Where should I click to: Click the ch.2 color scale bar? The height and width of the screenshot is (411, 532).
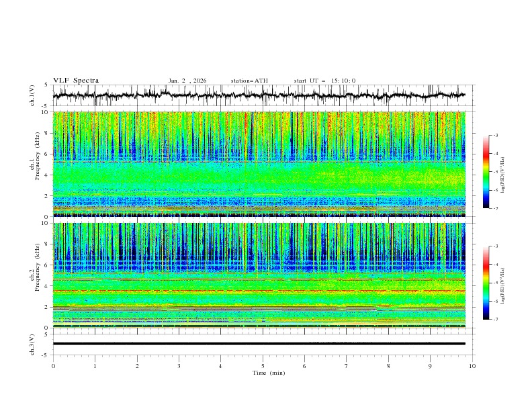[x=486, y=283]
